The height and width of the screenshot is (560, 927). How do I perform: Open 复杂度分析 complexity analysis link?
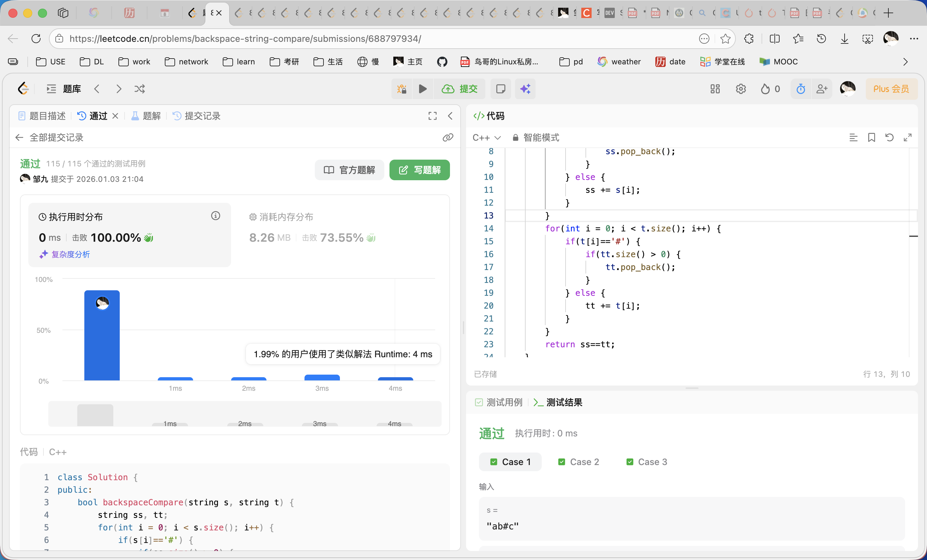[65, 254]
